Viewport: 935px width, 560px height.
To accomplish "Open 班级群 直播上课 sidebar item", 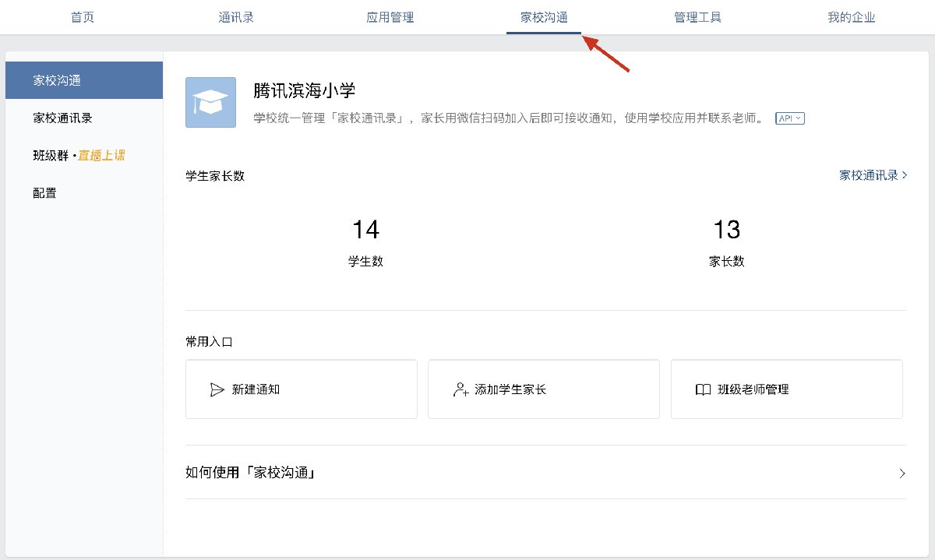I will coord(84,155).
